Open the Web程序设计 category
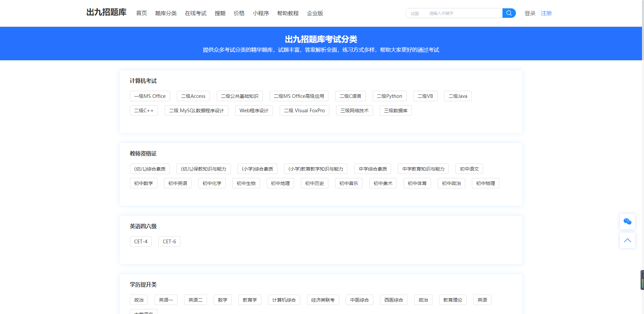The width and height of the screenshot is (644, 314). [x=254, y=111]
